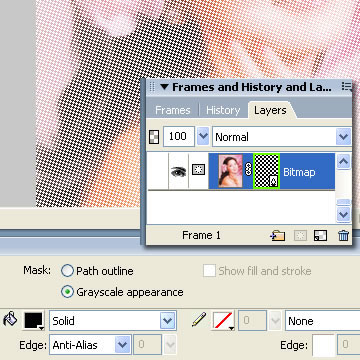Image resolution: width=360 pixels, height=360 pixels.
Task: Open the black fill color swatch
Action: [x=34, y=321]
